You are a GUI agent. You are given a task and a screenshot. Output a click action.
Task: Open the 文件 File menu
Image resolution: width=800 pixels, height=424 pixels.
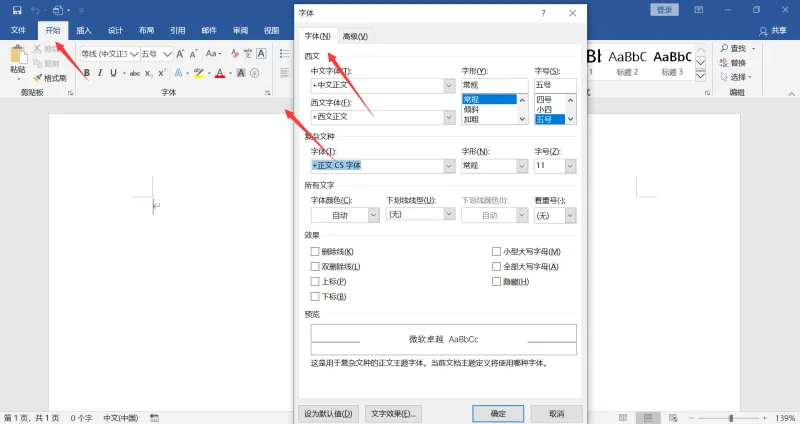tap(18, 31)
